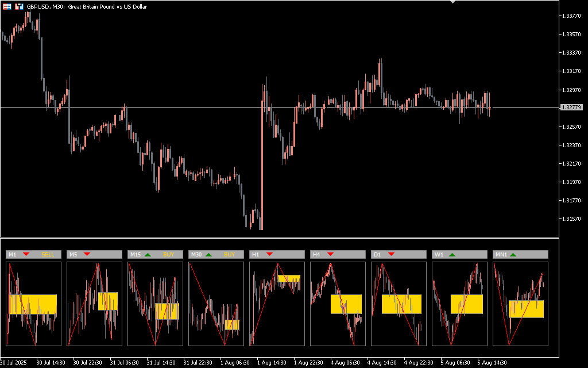Click the green up arrow beside M30

208,254
